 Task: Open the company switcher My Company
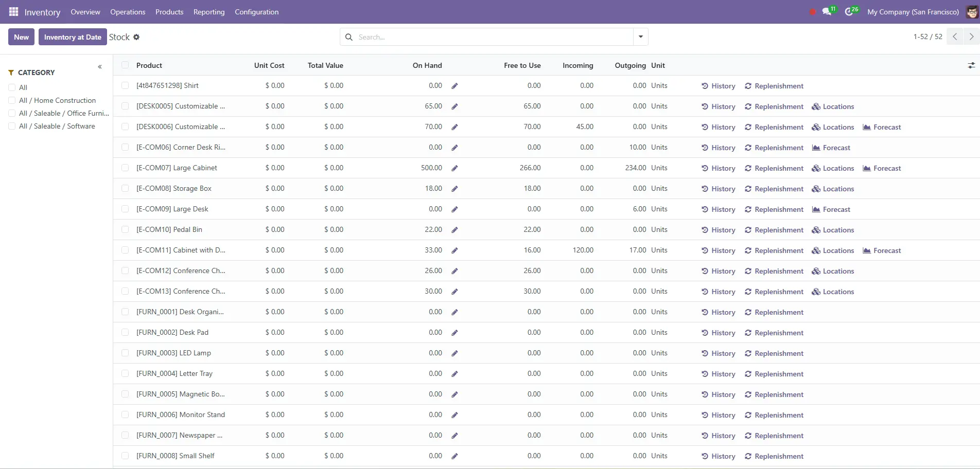913,12
